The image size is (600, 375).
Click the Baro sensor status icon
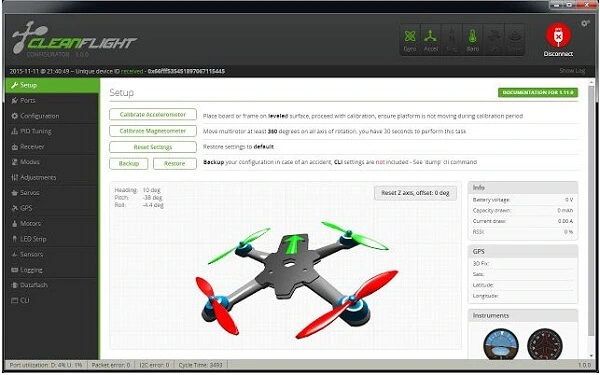point(473,40)
